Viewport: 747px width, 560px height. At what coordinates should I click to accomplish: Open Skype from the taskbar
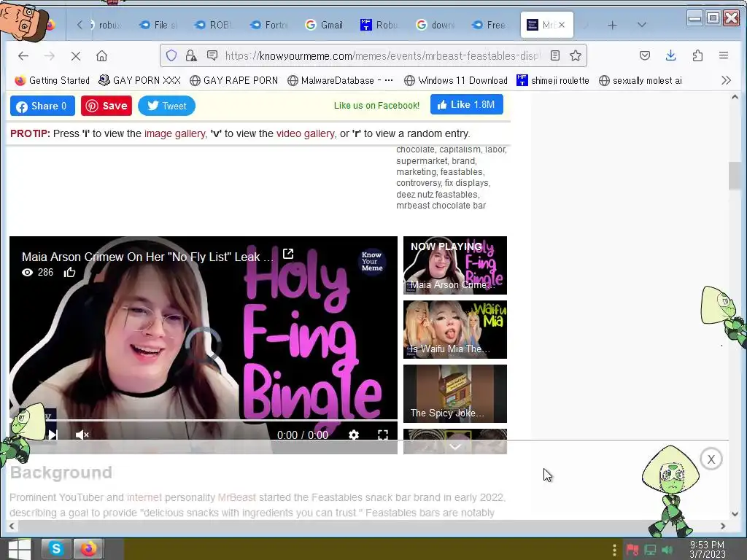point(55,549)
